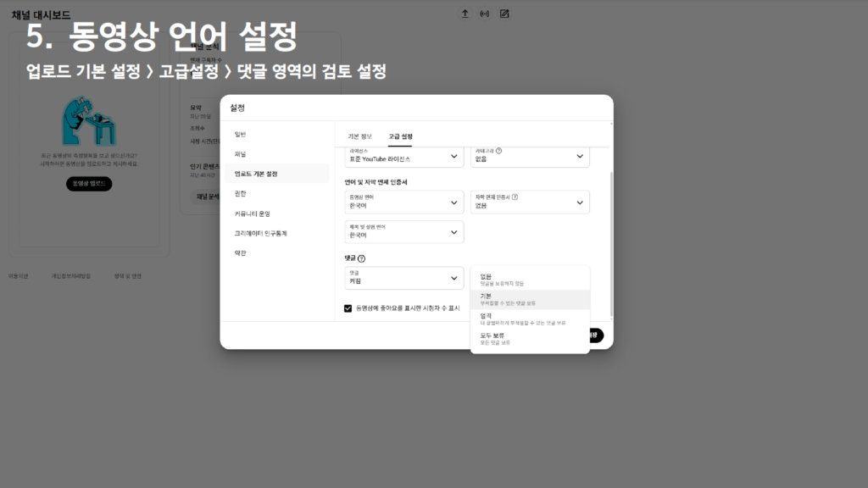Switch to the 기본 정보 tab
The width and height of the screenshot is (868, 488).
(359, 136)
